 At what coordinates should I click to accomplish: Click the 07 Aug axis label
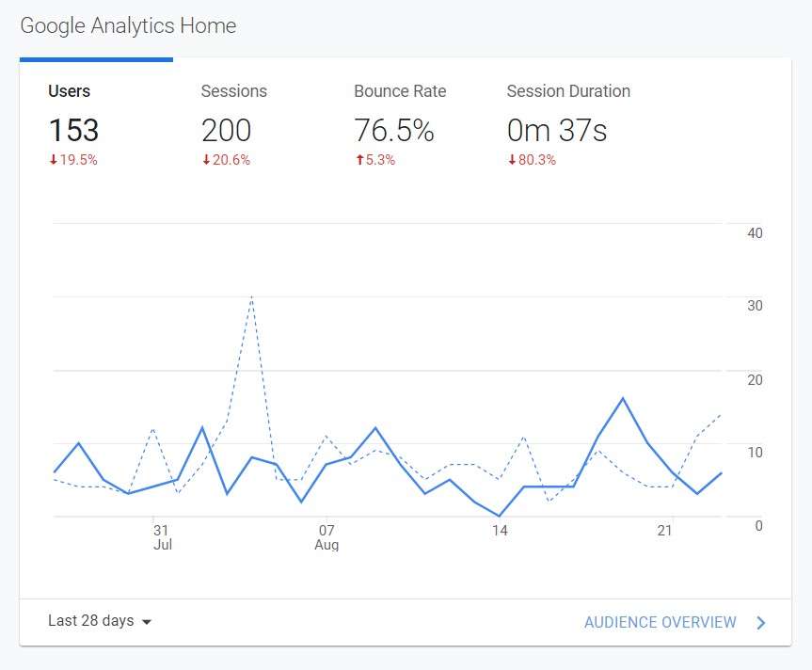click(x=326, y=537)
